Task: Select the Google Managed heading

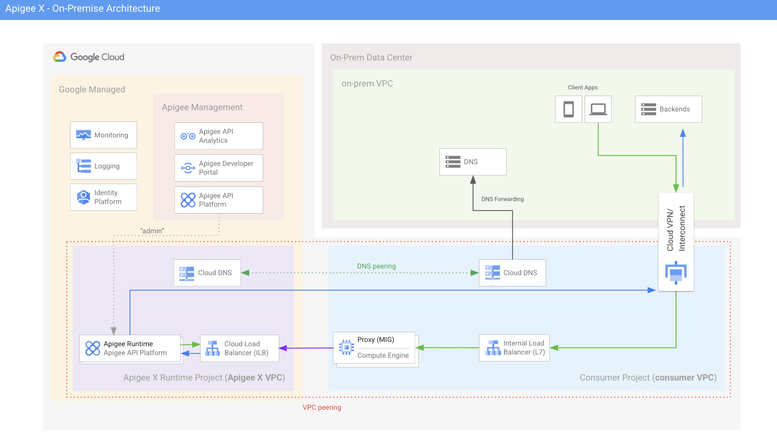Action: point(92,90)
